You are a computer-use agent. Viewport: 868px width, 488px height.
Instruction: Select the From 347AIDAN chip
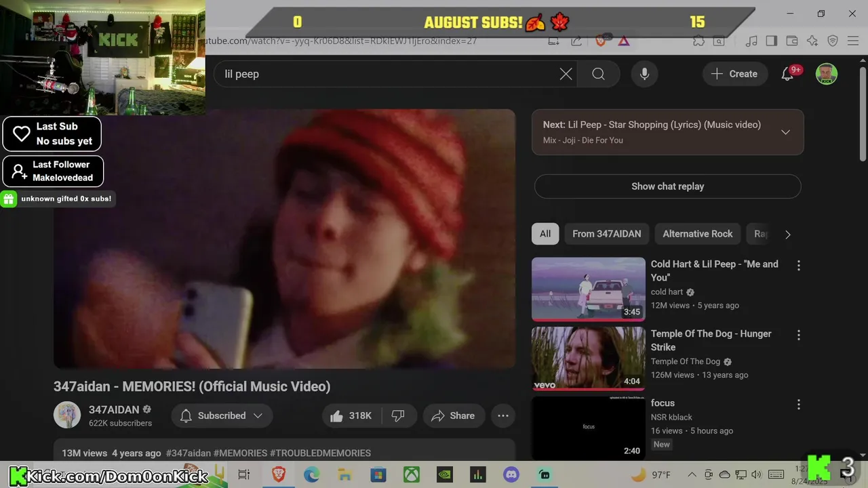[x=606, y=234]
